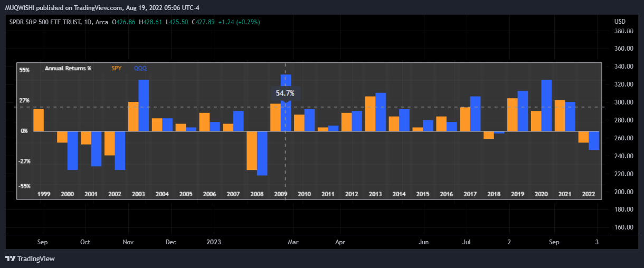Click the 2003 year label
This screenshot has height=268, width=644.
138,194
